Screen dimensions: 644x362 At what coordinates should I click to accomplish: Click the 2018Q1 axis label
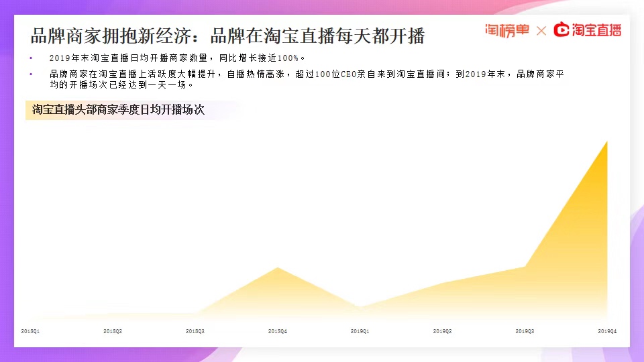coord(30,331)
